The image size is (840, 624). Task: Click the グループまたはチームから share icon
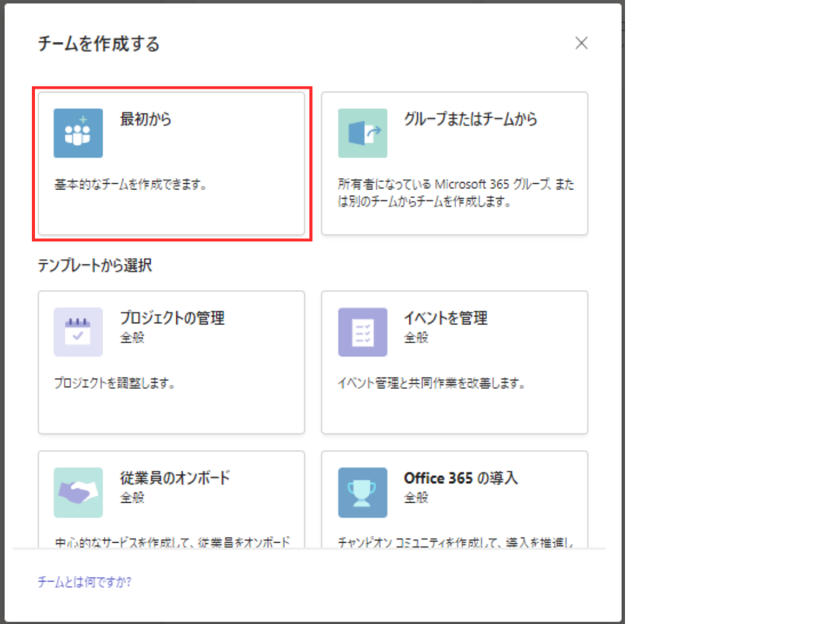tap(362, 133)
